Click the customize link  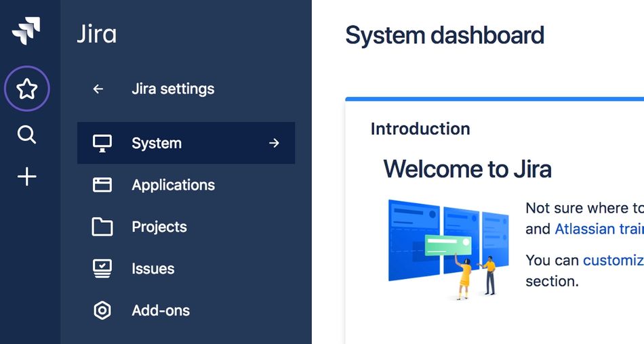(613, 260)
